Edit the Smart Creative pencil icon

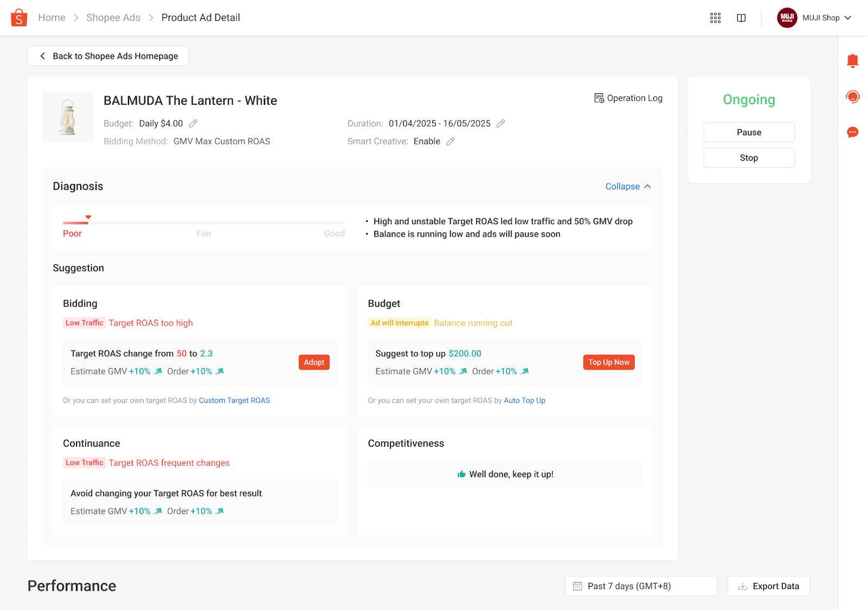pos(450,141)
